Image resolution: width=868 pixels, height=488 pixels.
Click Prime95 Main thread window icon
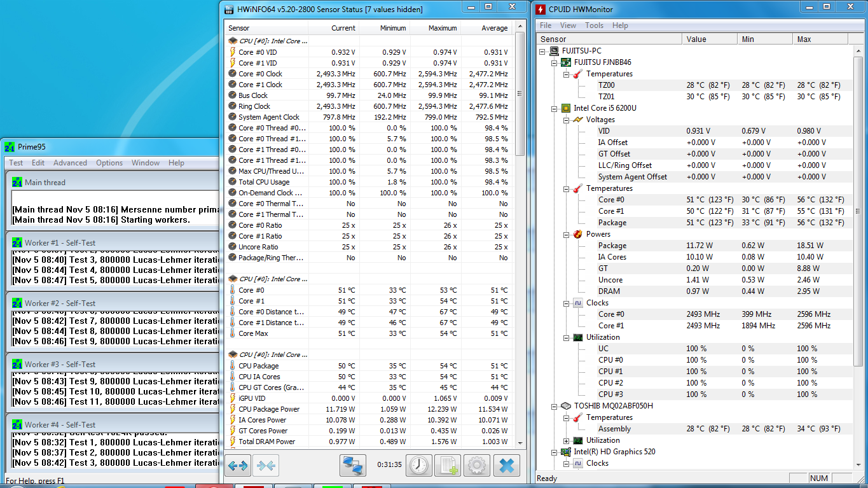(18, 183)
